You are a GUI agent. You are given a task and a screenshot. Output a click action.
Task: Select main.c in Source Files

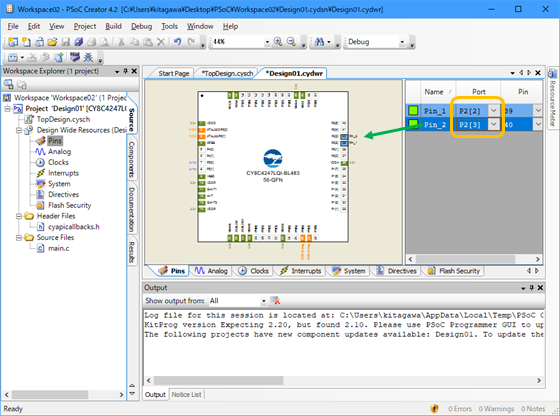point(59,248)
